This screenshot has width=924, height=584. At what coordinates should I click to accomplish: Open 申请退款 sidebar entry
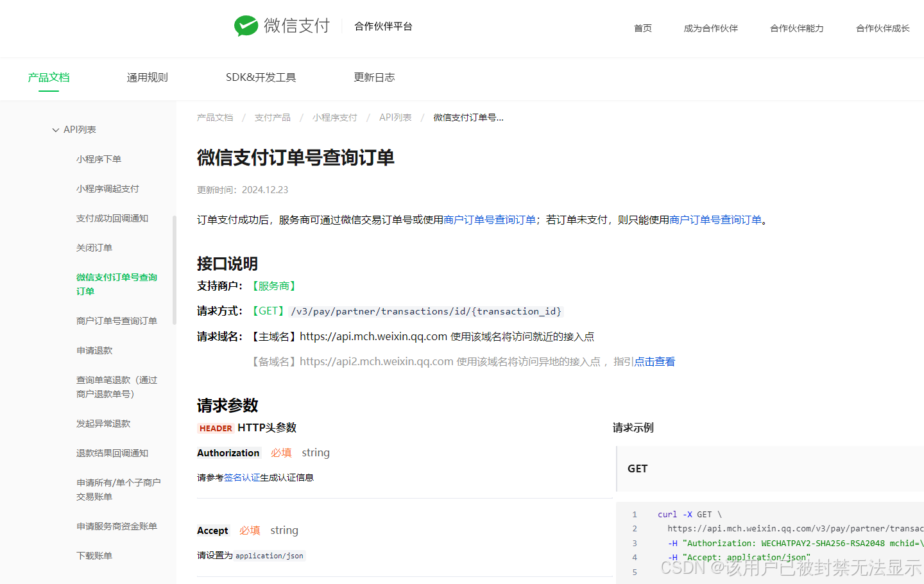click(x=94, y=350)
